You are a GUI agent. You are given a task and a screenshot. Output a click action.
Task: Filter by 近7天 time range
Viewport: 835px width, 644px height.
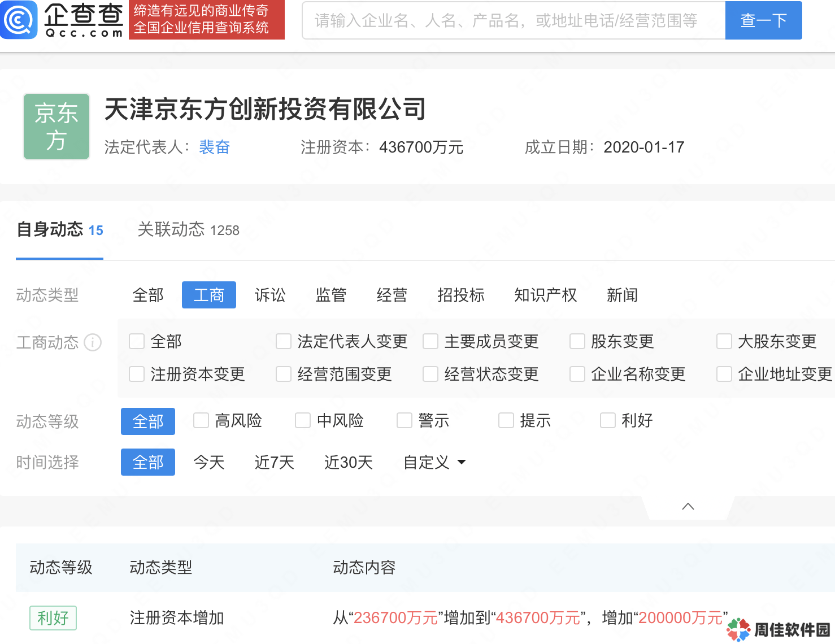click(x=274, y=462)
